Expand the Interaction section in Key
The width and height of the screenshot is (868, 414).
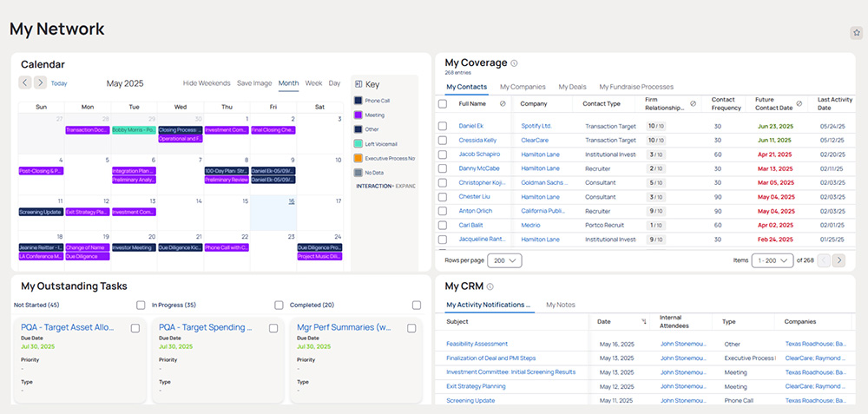[399, 186]
